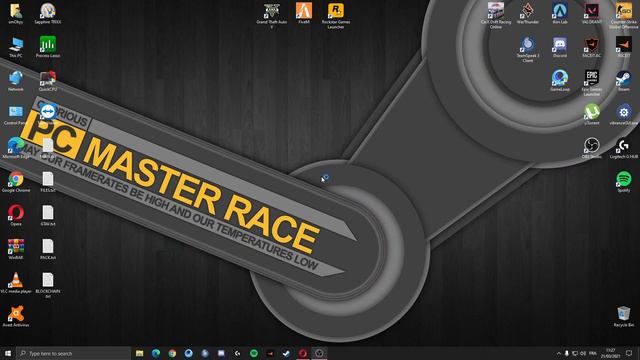Open Rockstar Games Launcher shortcut
Screen dimensions: 640x360
pyautogui.click(x=336, y=16)
